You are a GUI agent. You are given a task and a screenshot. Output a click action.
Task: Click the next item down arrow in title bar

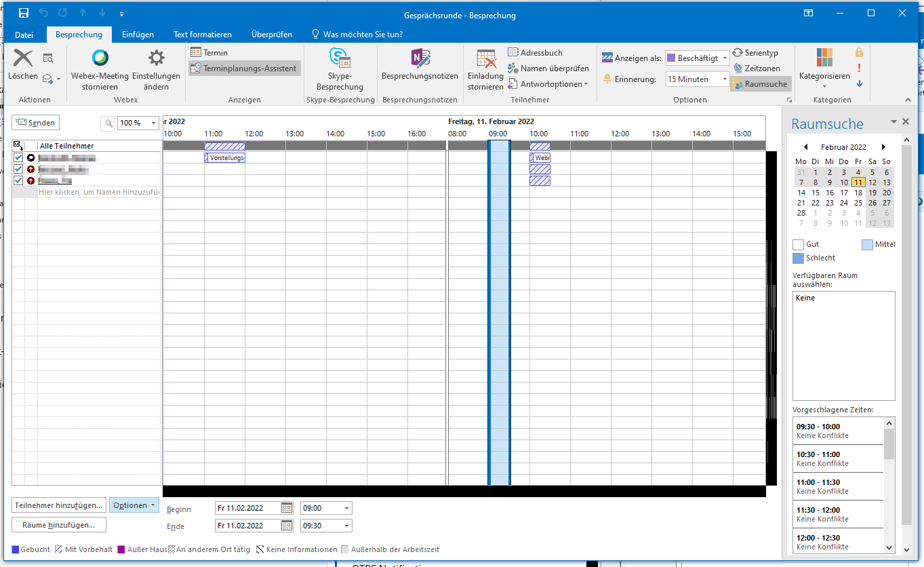coord(102,13)
